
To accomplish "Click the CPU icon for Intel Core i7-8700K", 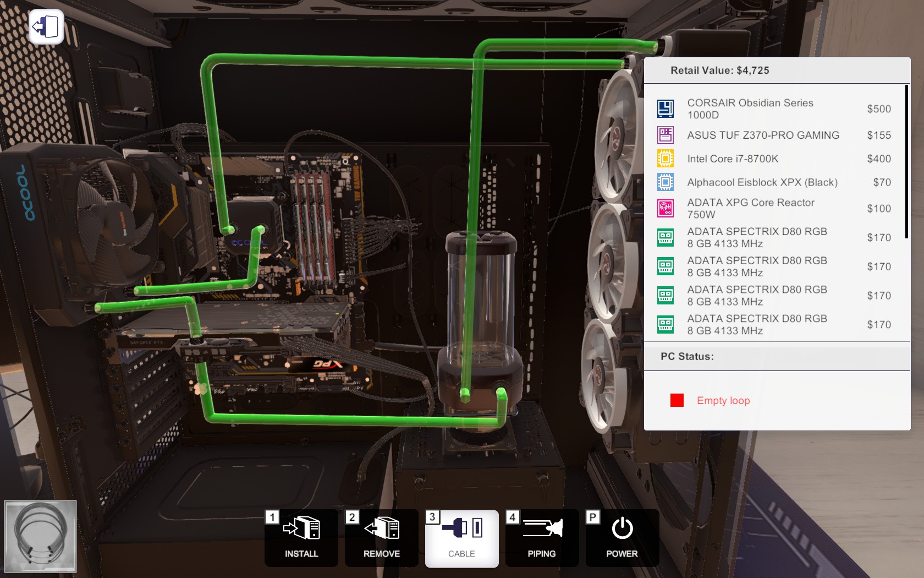I will click(x=665, y=159).
